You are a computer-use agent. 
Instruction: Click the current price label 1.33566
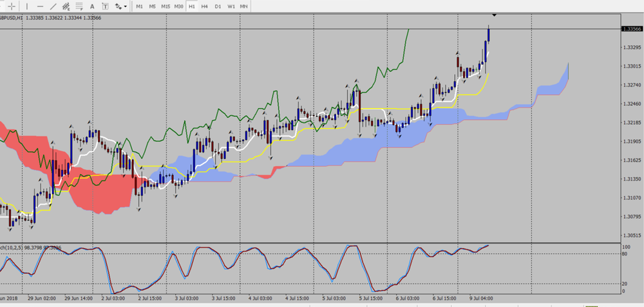coord(632,29)
